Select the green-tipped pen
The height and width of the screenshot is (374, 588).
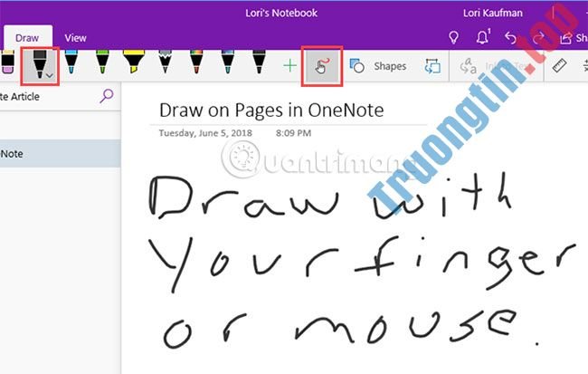click(x=102, y=62)
